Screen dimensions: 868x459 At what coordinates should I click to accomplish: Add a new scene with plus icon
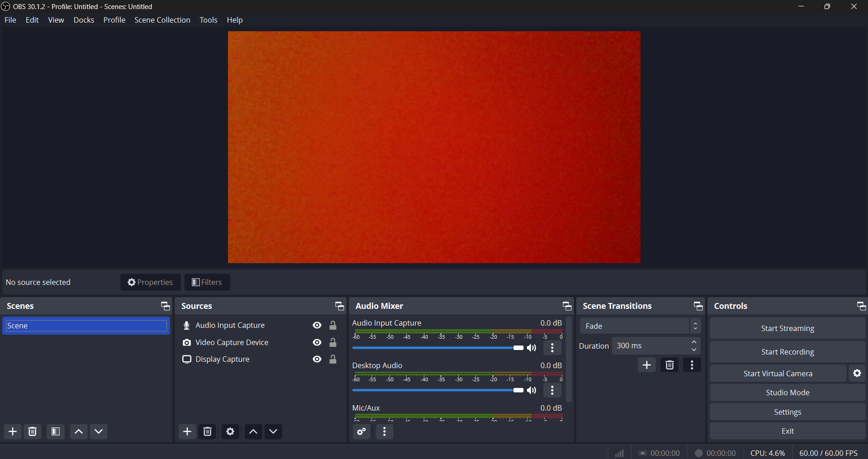[x=13, y=432]
